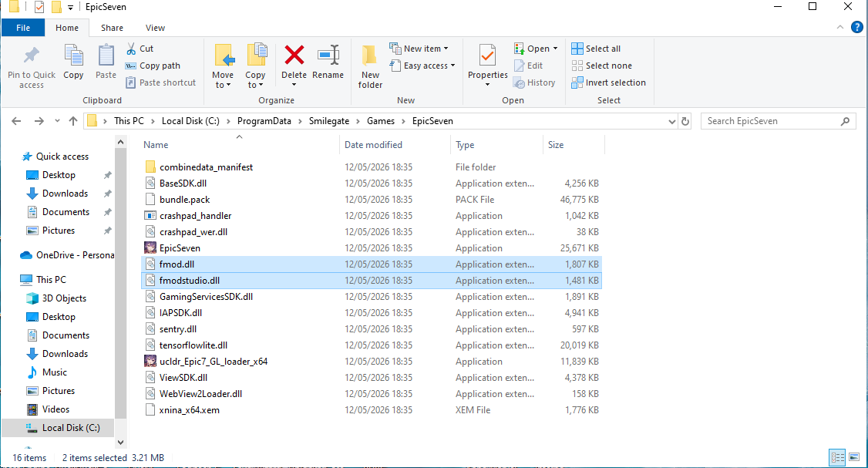Rename the selected file

(328, 62)
